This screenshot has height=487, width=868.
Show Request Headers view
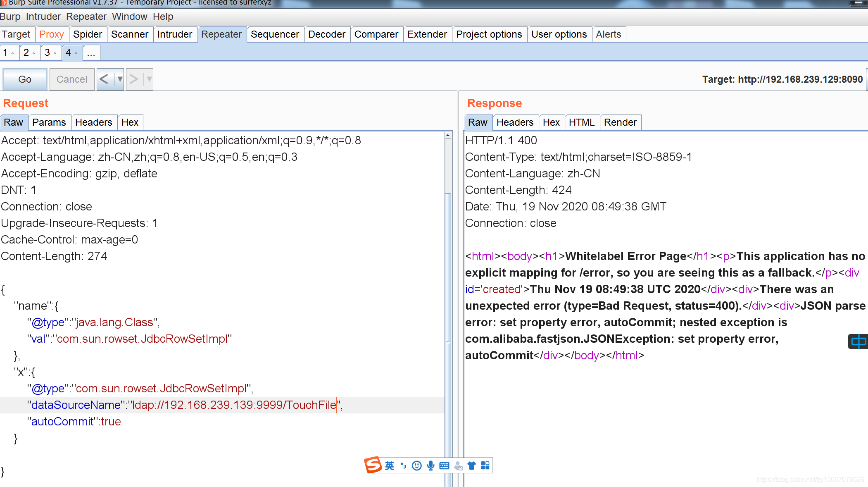pos(94,122)
